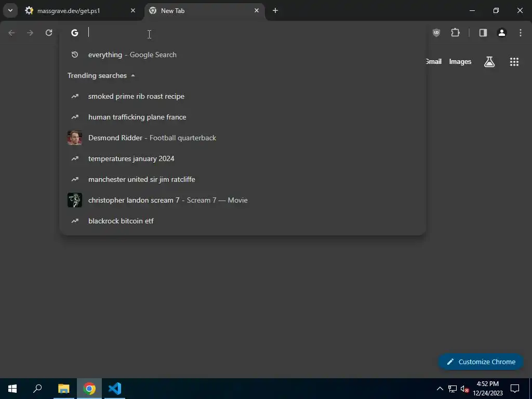Open the profile avatar menu

click(502, 33)
